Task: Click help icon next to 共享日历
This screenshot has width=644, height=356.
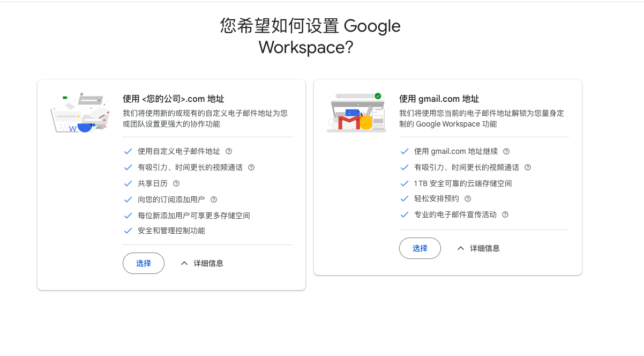Action: [176, 183]
